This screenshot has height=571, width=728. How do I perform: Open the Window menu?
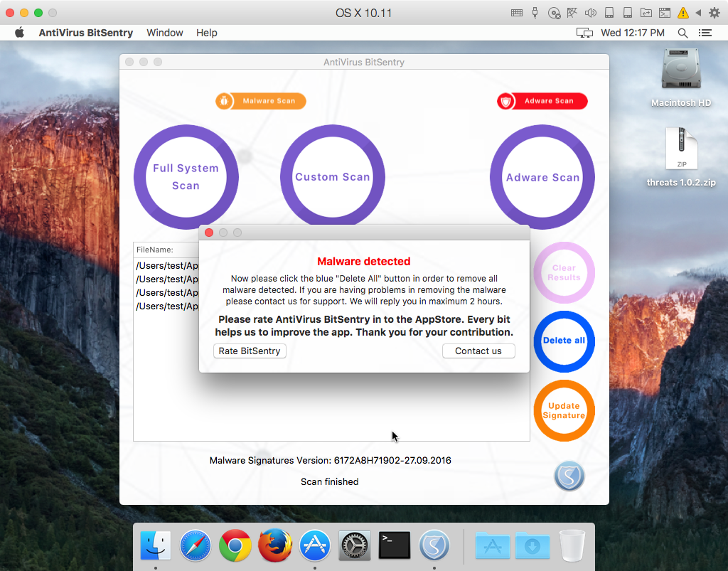click(165, 33)
